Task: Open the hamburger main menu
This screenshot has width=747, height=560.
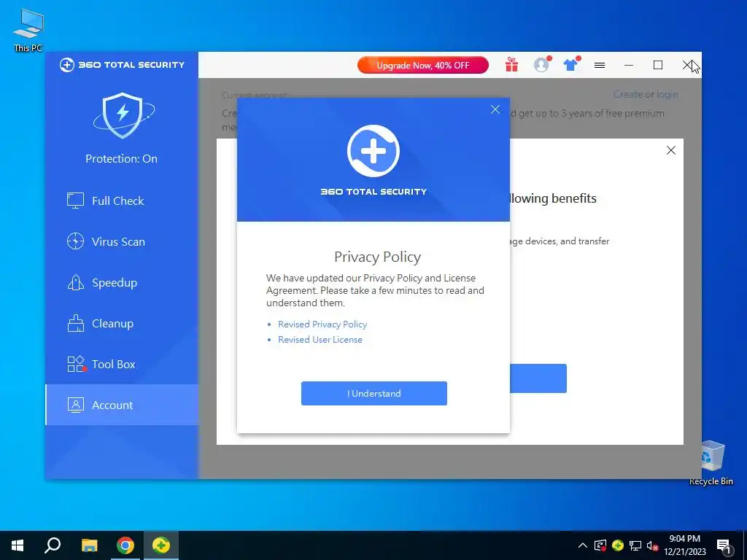Action: pos(600,65)
